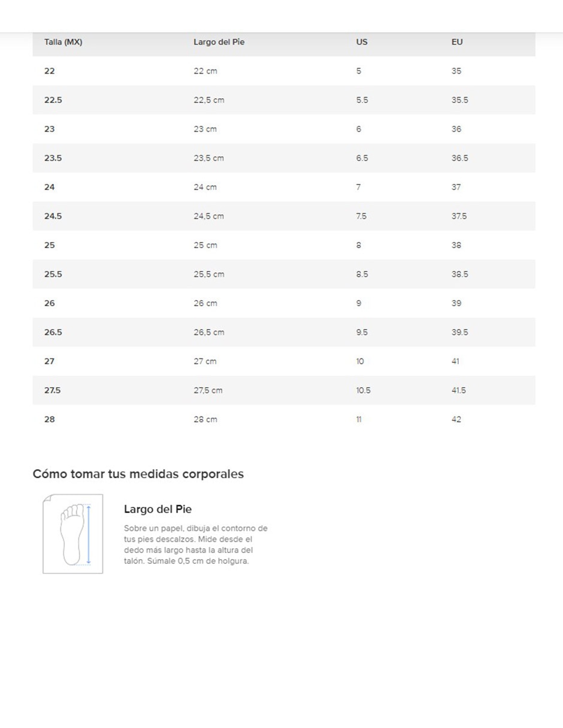Click the EU 38.5 size cell

(460, 274)
